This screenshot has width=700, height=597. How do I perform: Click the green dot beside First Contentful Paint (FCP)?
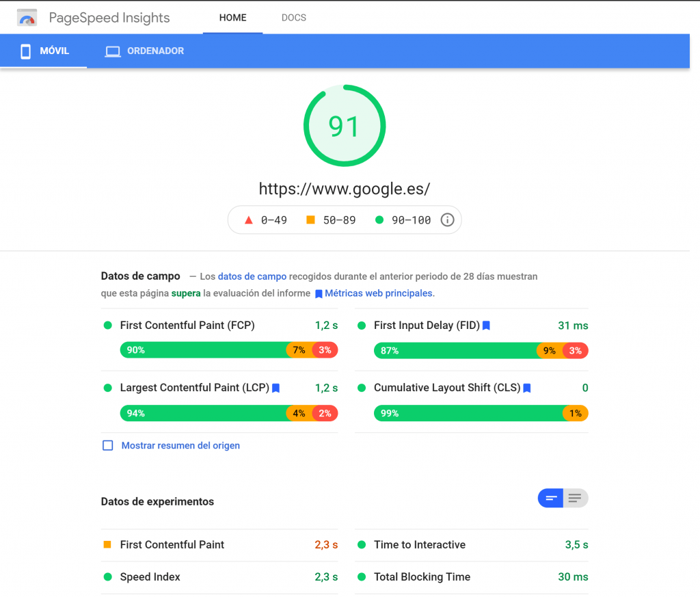[x=107, y=326]
